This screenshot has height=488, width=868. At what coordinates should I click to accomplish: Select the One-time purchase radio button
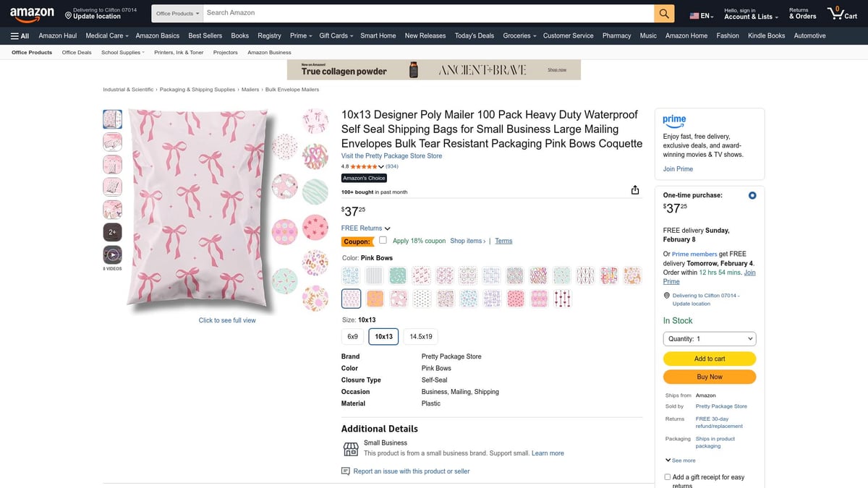[752, 195]
